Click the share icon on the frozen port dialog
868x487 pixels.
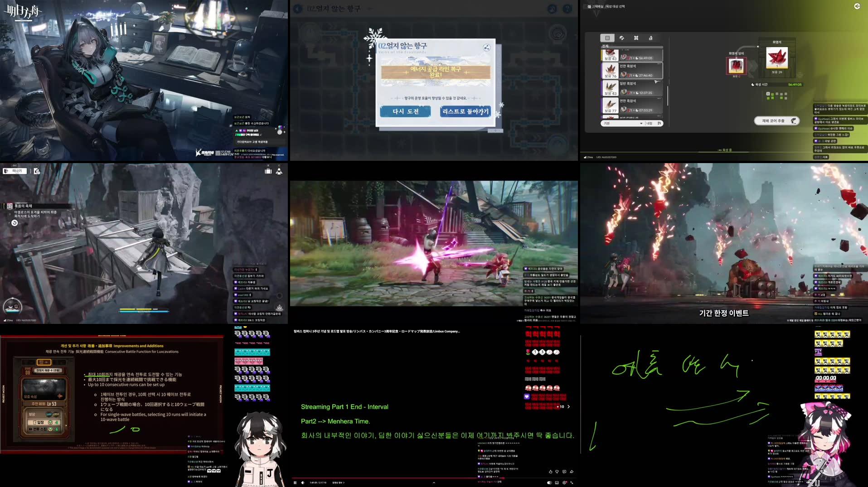click(486, 47)
